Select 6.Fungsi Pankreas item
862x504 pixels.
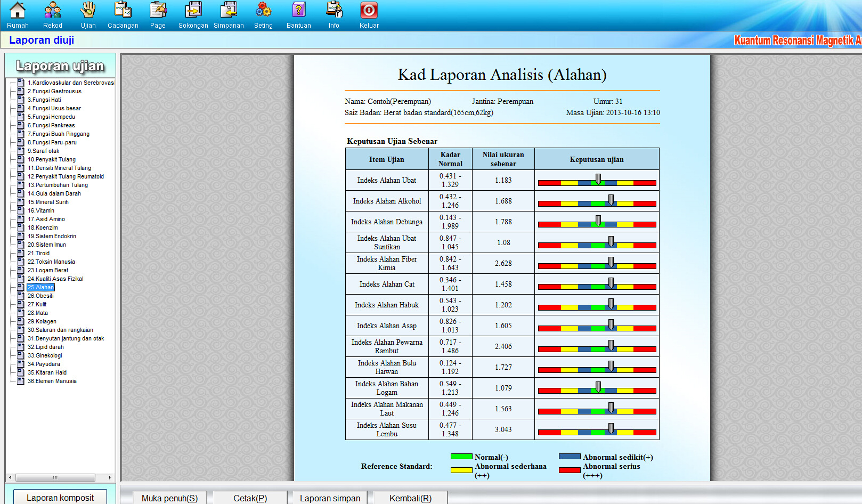coord(51,125)
